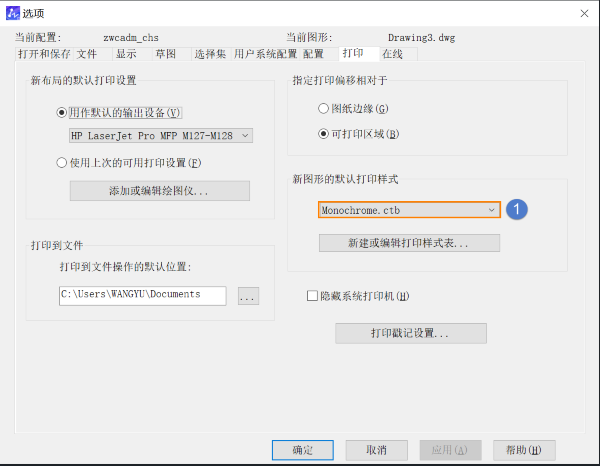The height and width of the screenshot is (466, 600).
Task: Browse for print-to-file folder with ... button
Action: [248, 296]
